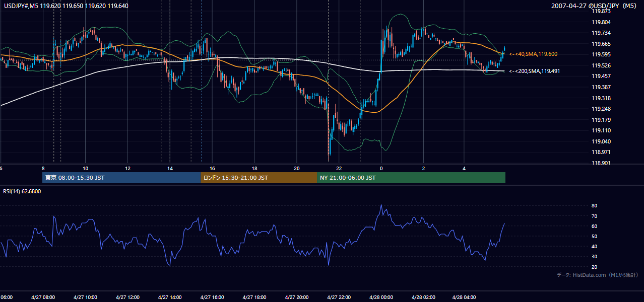
Task: Click hour label 14 under price chart
Action: [170, 168]
